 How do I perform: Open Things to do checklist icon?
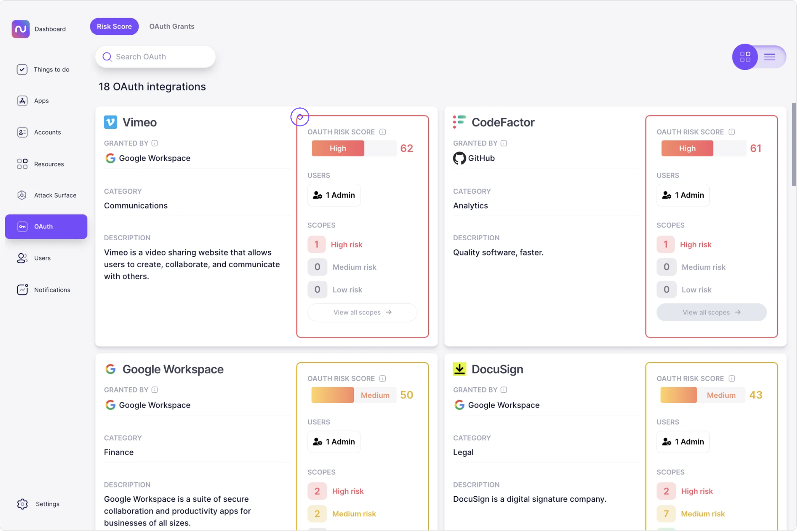tap(22, 69)
